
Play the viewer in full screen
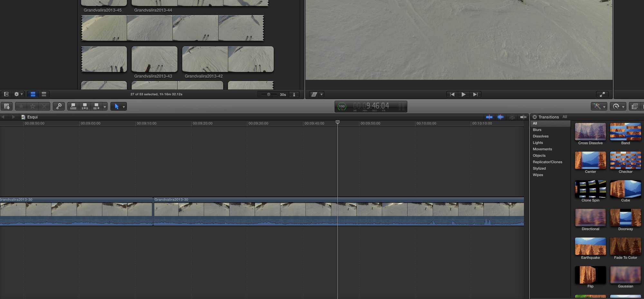602,94
